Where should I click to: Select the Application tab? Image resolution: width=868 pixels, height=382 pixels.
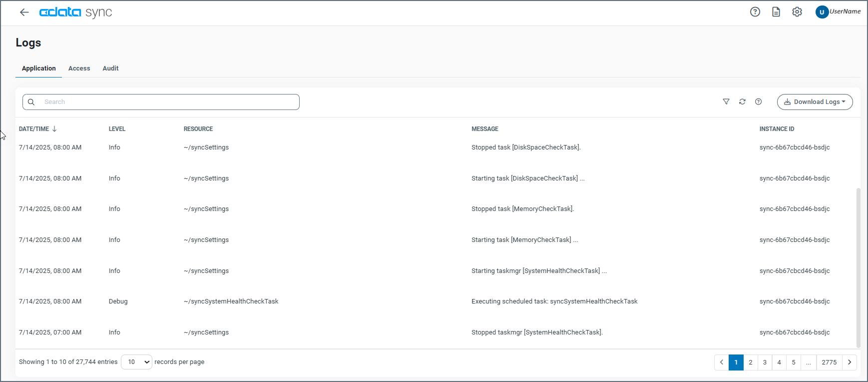pos(38,68)
